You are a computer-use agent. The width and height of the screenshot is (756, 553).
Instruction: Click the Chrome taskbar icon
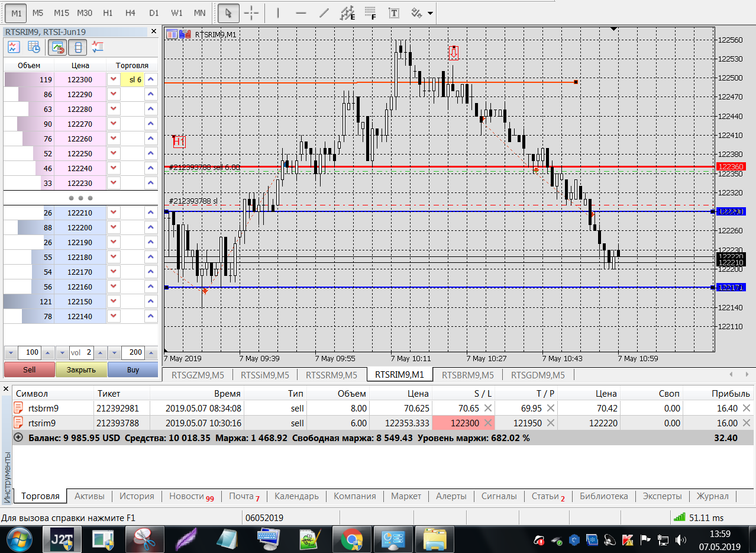pos(351,539)
